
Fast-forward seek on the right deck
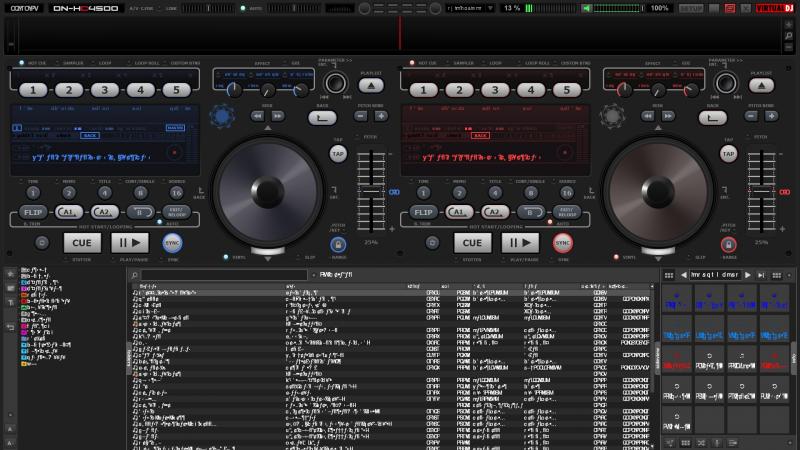tap(668, 116)
